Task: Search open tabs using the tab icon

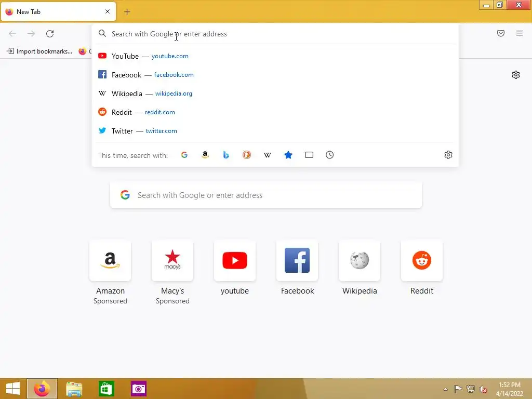Action: (309, 155)
